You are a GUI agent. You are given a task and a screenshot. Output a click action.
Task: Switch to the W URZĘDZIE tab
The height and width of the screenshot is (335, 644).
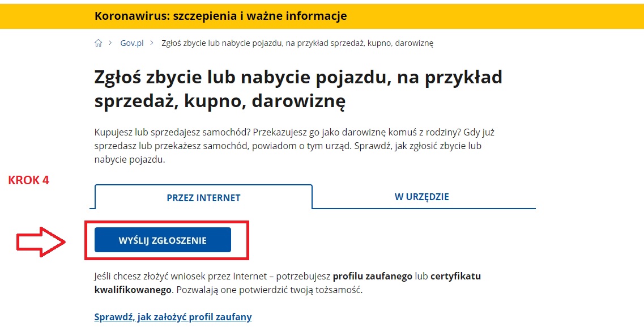[423, 197]
